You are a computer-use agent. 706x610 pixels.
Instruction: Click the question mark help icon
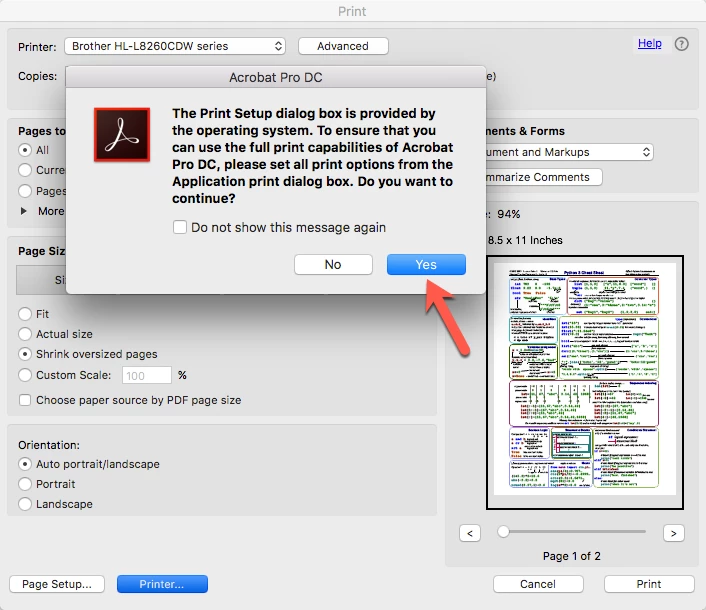(681, 44)
